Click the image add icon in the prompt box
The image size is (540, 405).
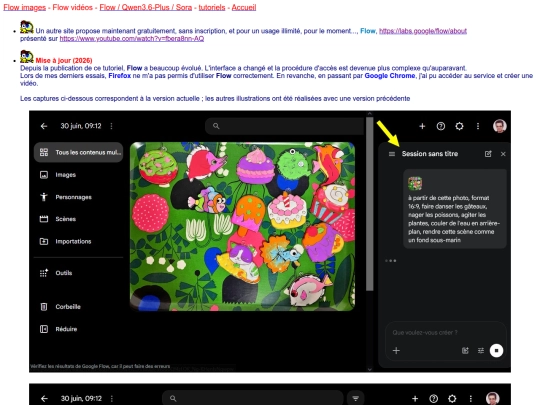(x=465, y=351)
